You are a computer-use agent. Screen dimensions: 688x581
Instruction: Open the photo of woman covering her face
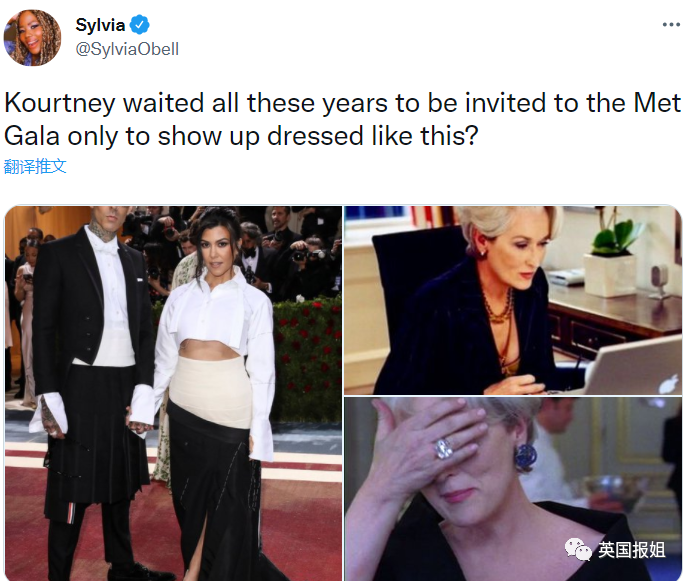513,489
